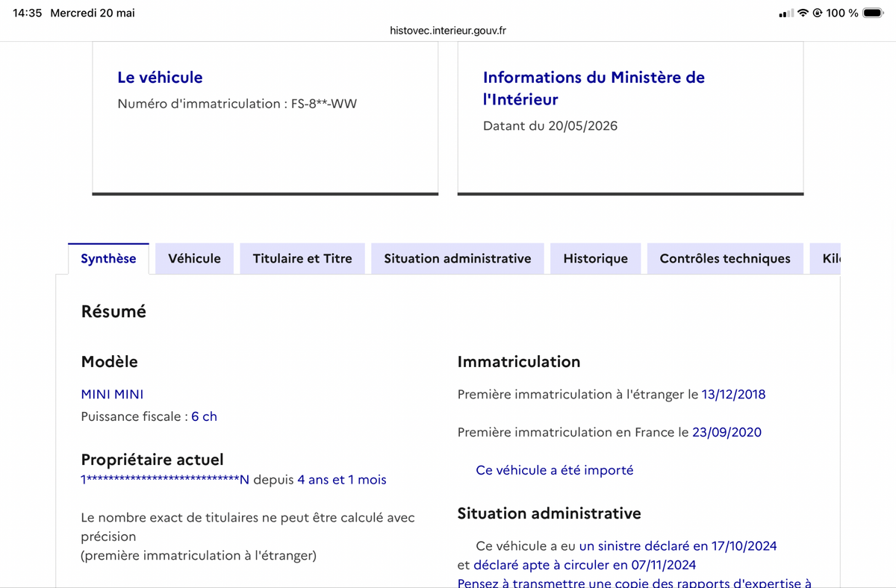Tap the Wi-Fi status icon
The height and width of the screenshot is (588, 896).
coord(803,13)
